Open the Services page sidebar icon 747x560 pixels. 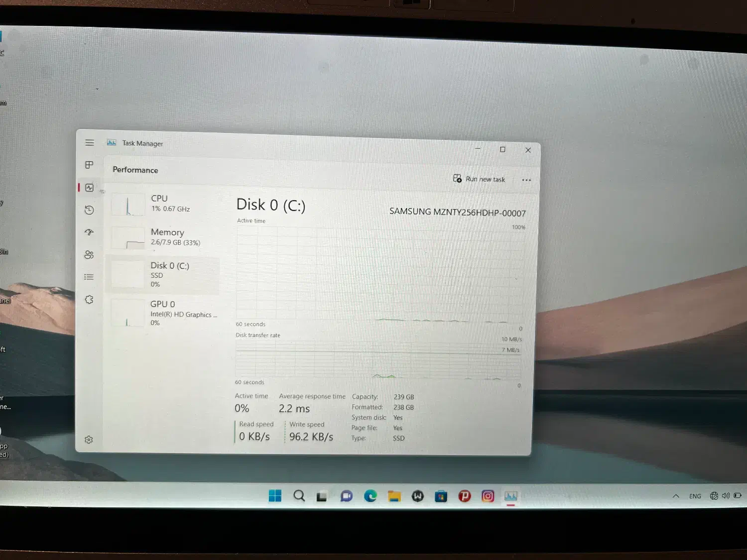(89, 300)
